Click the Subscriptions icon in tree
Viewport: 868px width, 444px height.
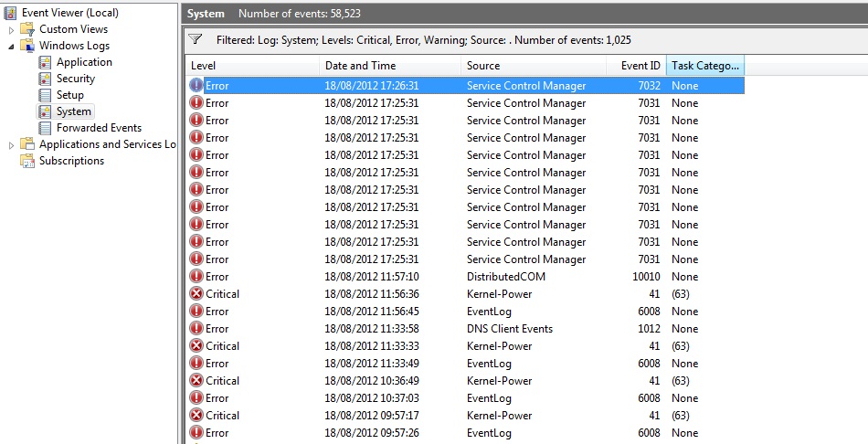(27, 161)
